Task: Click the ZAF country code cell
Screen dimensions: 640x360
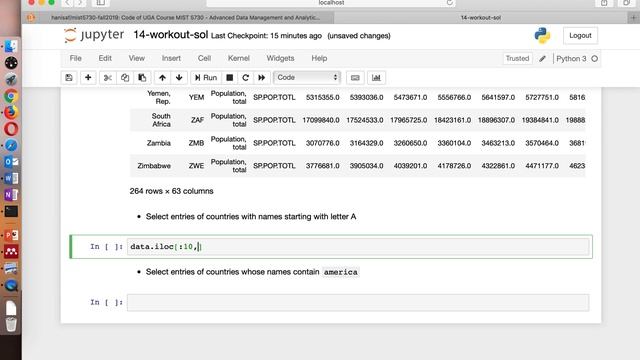Action: (x=197, y=120)
